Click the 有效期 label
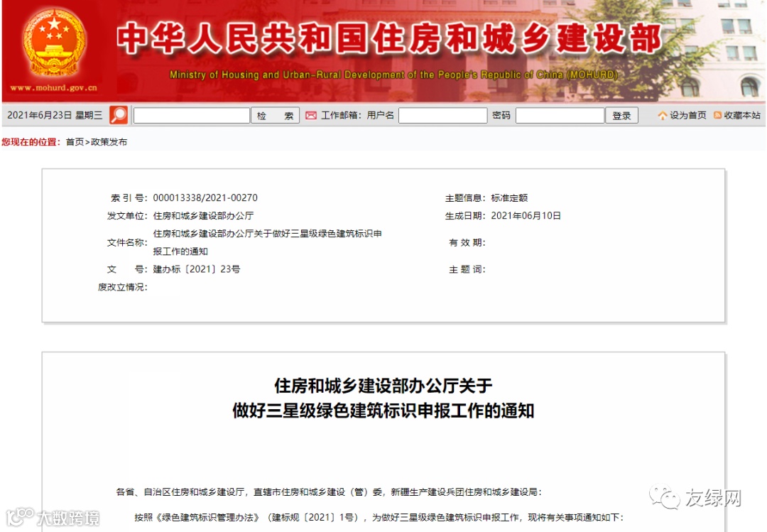 pyautogui.click(x=467, y=242)
